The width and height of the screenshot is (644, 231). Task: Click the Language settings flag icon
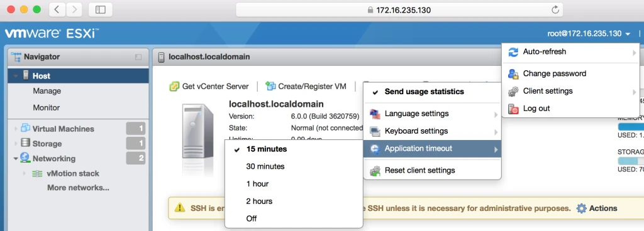coord(375,114)
